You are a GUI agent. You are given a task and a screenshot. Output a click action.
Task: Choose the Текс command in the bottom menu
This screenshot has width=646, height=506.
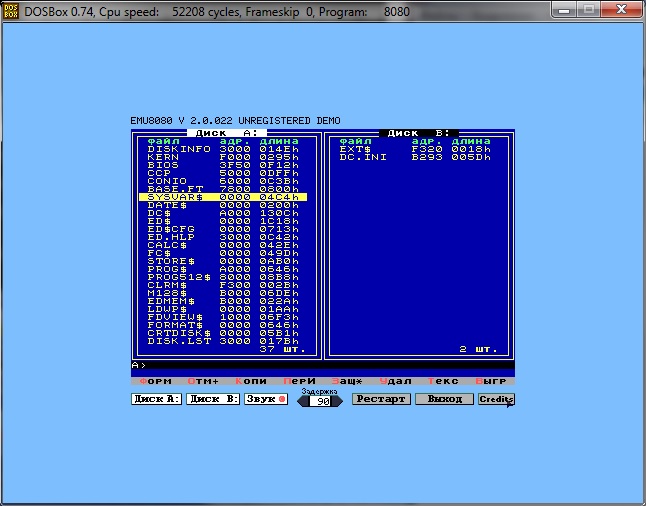point(442,382)
